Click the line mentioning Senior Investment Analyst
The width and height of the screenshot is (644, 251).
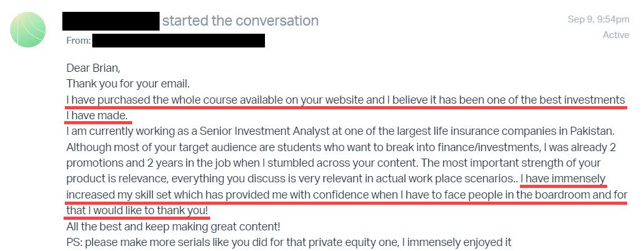coord(340,132)
